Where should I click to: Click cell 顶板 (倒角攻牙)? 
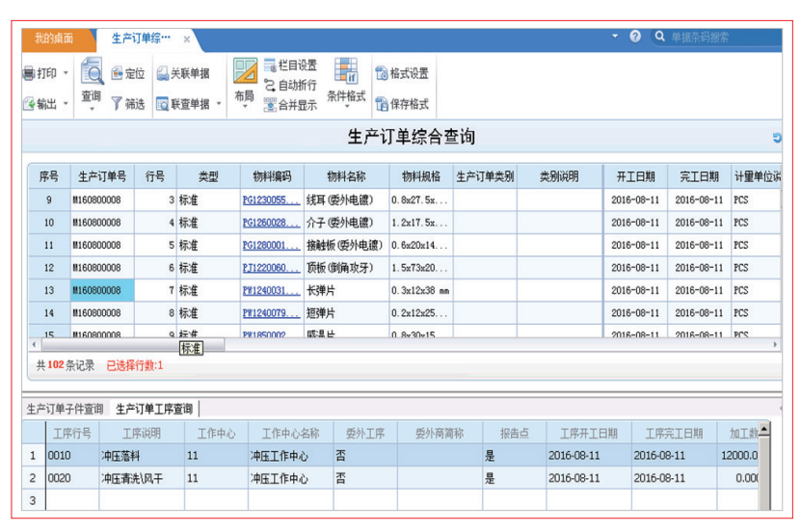click(x=346, y=268)
